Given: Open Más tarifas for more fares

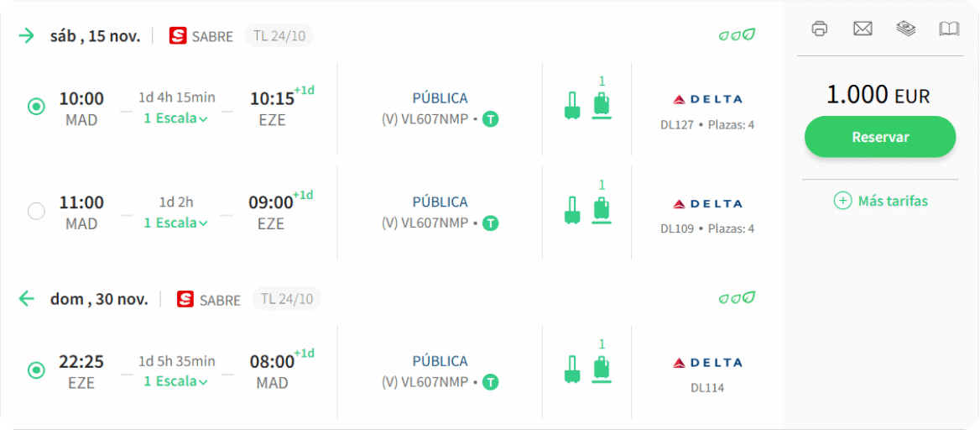Looking at the screenshot, I should click(x=880, y=201).
